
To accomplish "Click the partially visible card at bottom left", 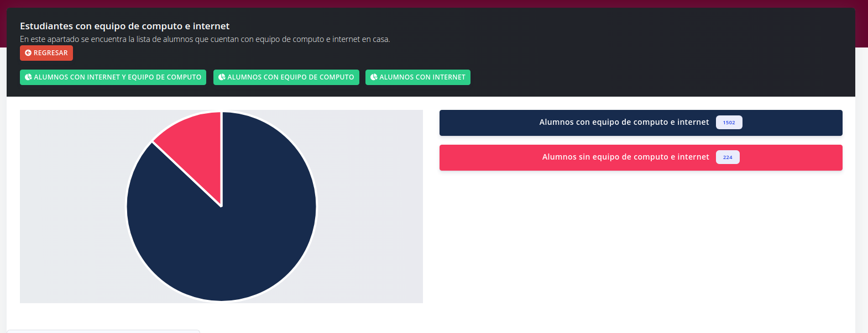I will point(103,331).
